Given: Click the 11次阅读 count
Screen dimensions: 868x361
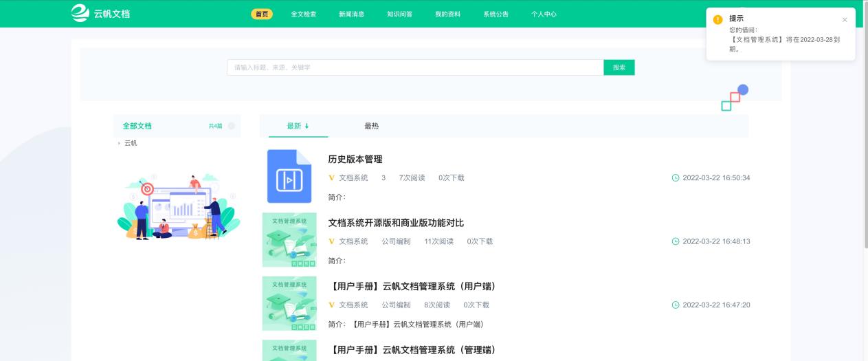Looking at the screenshot, I should click(x=438, y=241).
